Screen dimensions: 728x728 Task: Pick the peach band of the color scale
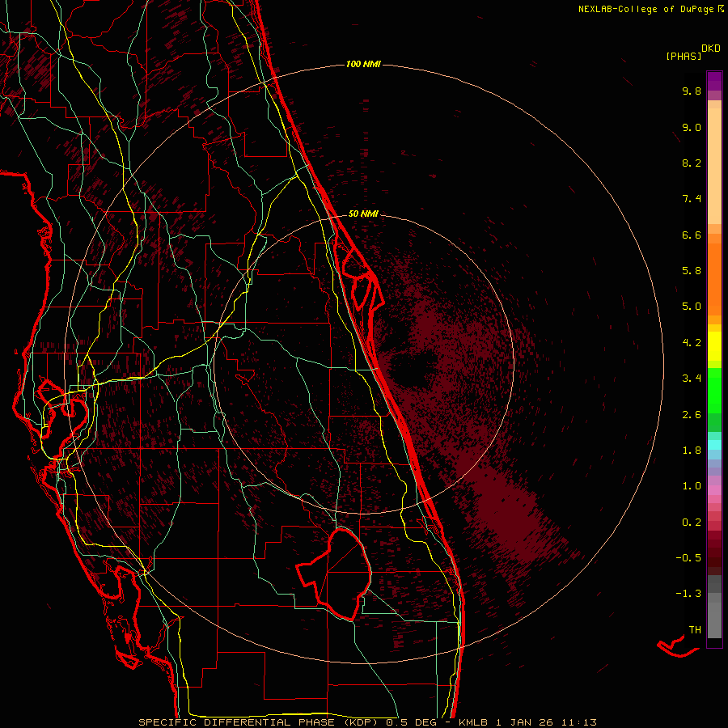coord(714,166)
